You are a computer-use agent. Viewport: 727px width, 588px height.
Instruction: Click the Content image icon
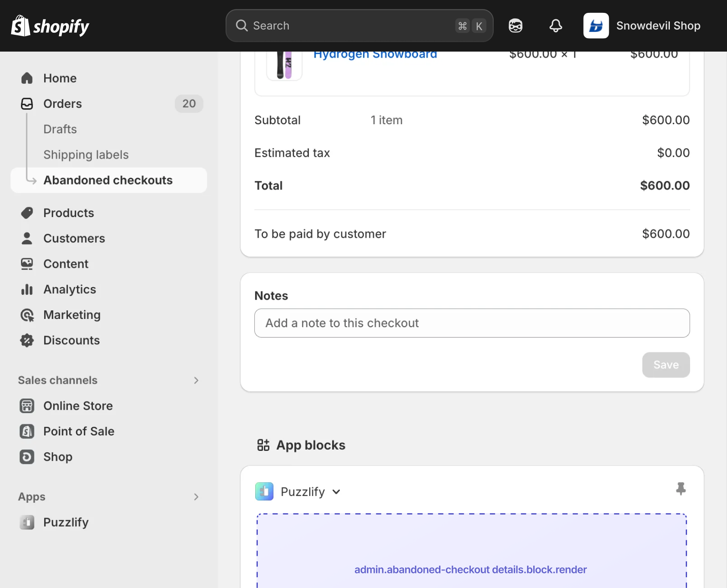point(27,264)
